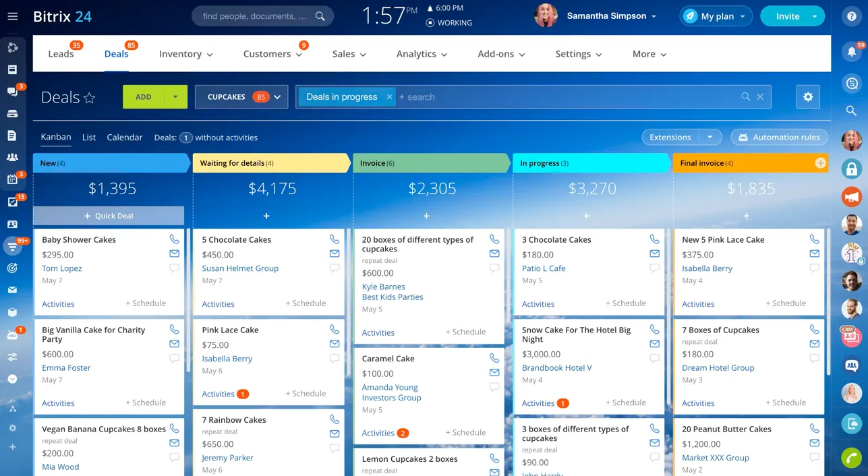The height and width of the screenshot is (476, 868).
Task: Click the green phone call button
Action: [x=851, y=458]
